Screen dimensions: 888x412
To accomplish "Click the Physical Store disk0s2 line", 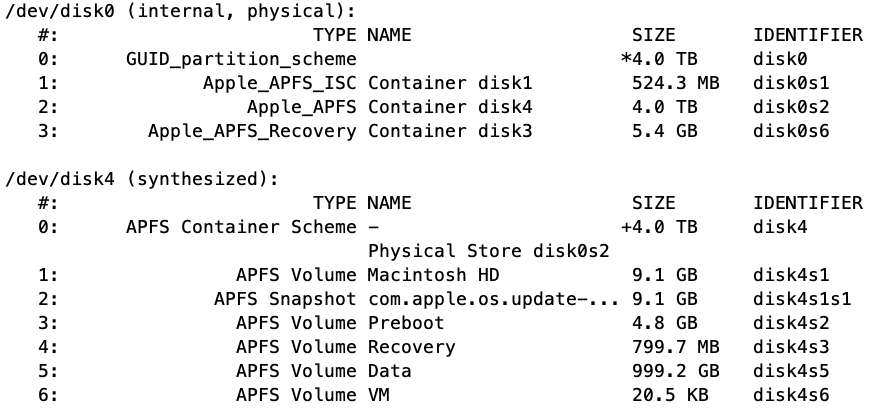I will click(x=489, y=251).
